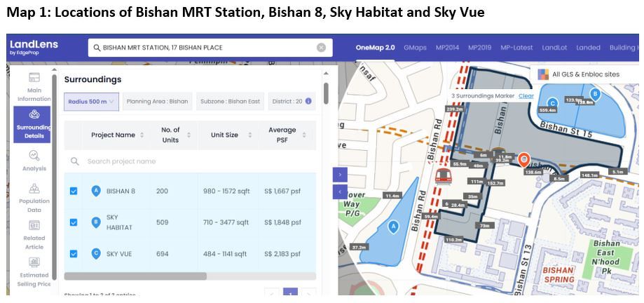Switch to MP2014 tab
644x303 pixels.
[x=447, y=48]
